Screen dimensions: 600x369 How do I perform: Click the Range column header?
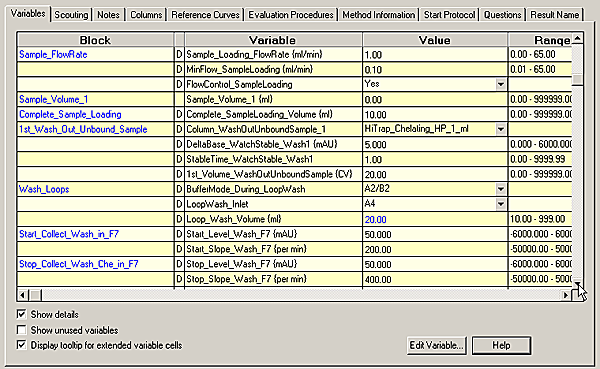pyautogui.click(x=540, y=40)
